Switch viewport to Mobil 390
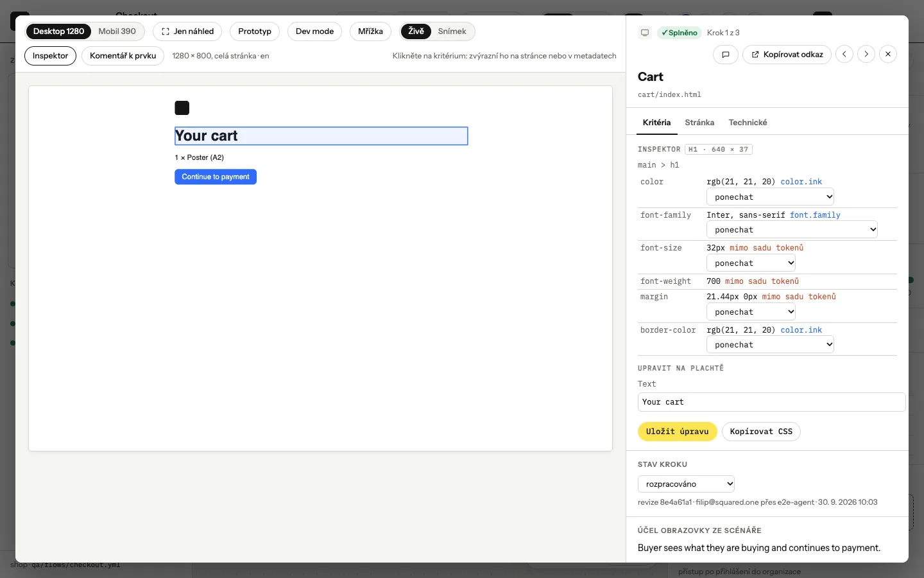This screenshot has height=578, width=924. (x=117, y=31)
